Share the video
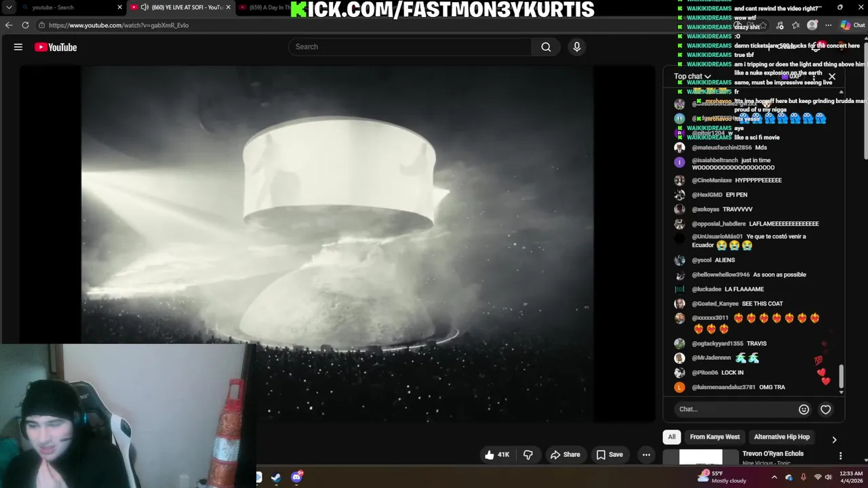 [x=565, y=455]
